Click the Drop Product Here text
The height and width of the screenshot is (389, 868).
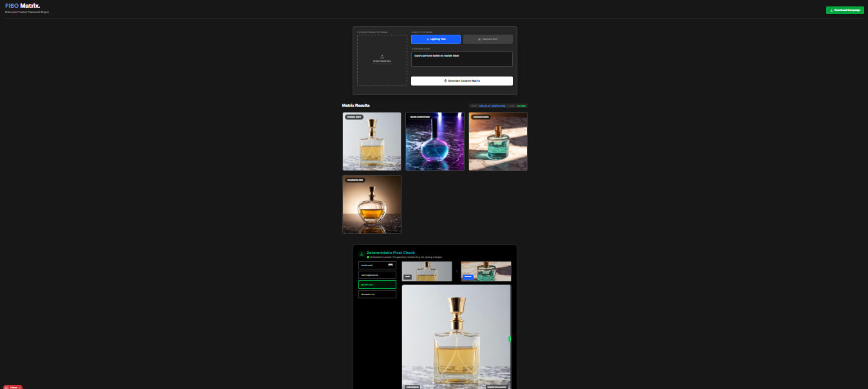coord(382,61)
